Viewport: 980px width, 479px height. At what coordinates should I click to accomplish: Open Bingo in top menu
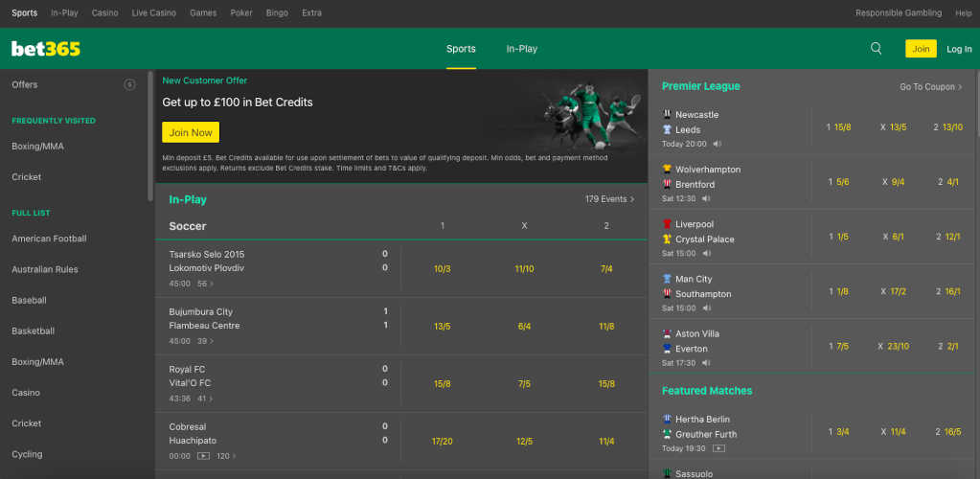pos(277,12)
